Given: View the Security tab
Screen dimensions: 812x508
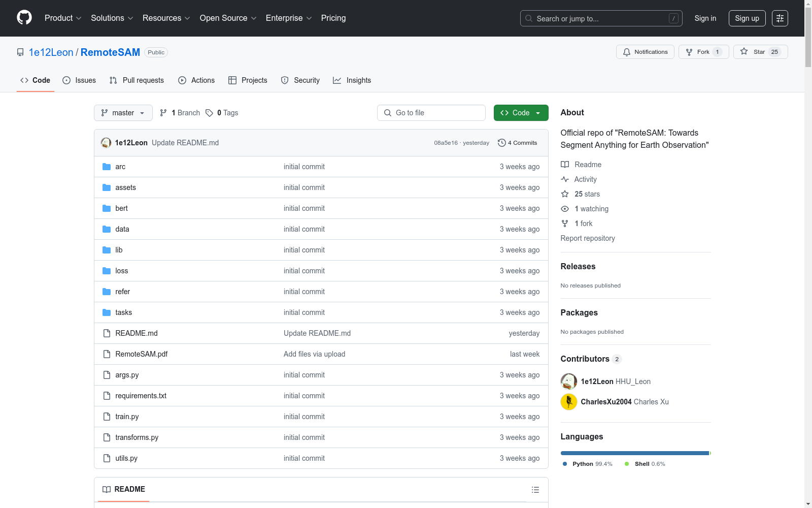Looking at the screenshot, I should 300,80.
